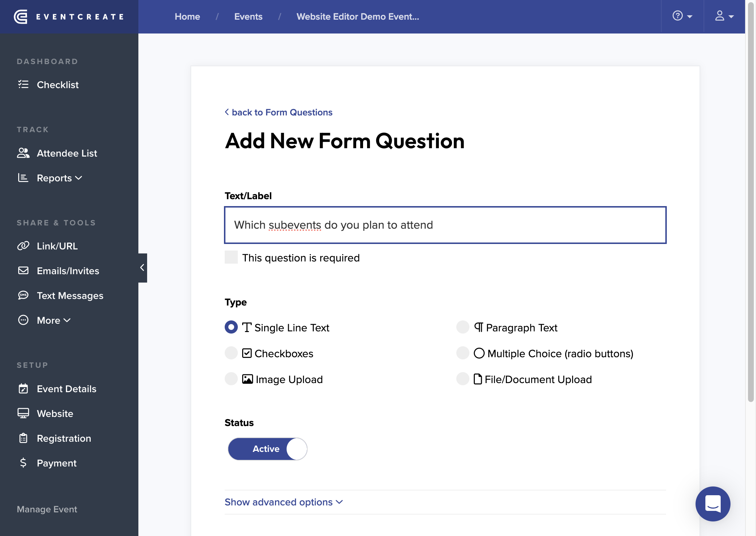Click the Registration clipboard icon
The image size is (756, 536).
[23, 438]
